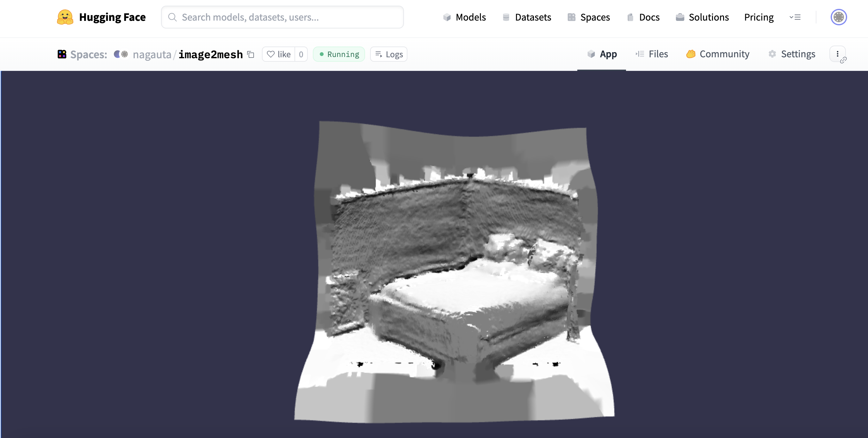Image resolution: width=868 pixels, height=438 pixels.
Task: Switch to the Files tab
Action: 652,54
